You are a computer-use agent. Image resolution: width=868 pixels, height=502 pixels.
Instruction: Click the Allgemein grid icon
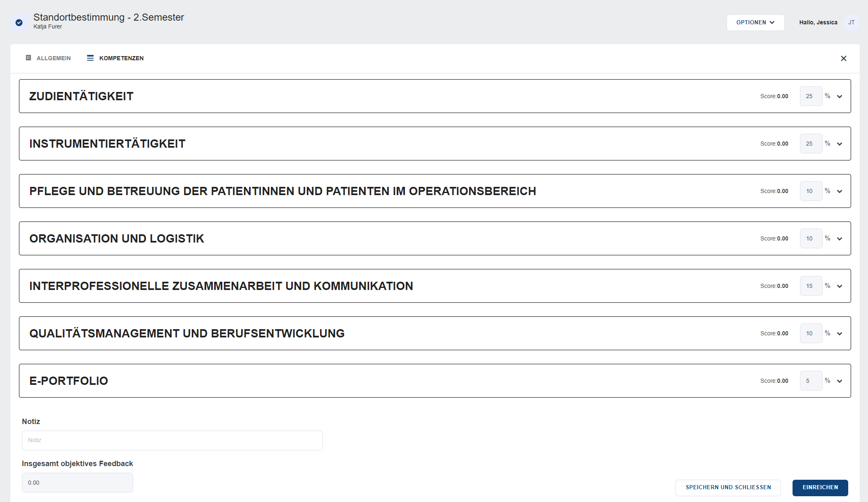point(28,58)
